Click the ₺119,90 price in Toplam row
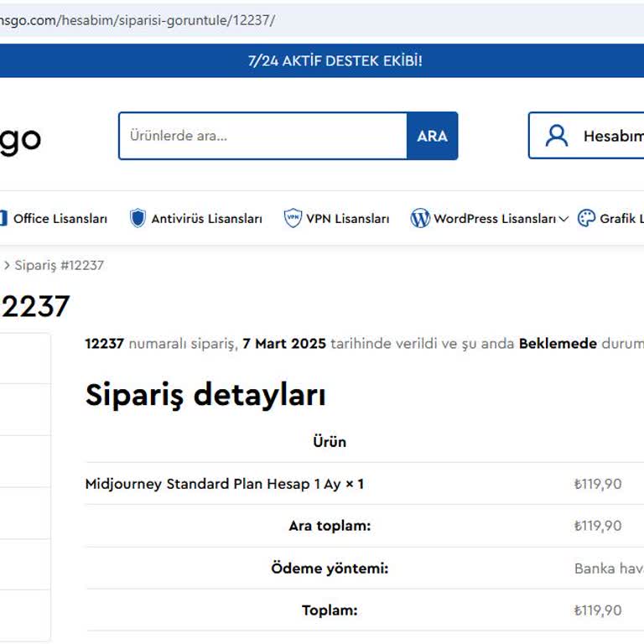 coord(598,610)
